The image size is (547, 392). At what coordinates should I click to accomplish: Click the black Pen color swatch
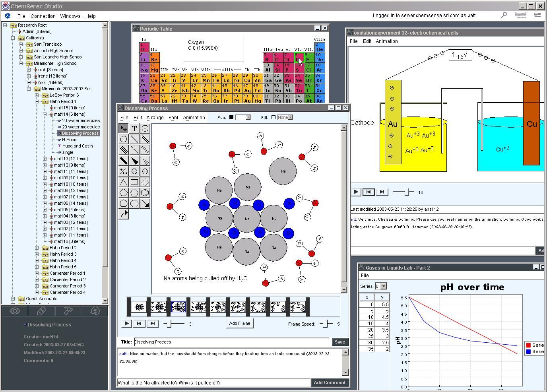pyautogui.click(x=231, y=117)
